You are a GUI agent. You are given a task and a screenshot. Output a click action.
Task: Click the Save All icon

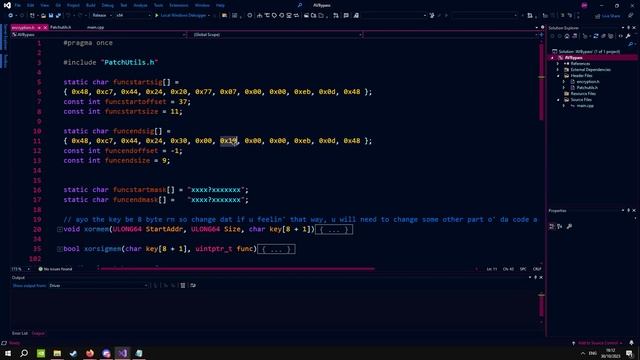point(58,16)
